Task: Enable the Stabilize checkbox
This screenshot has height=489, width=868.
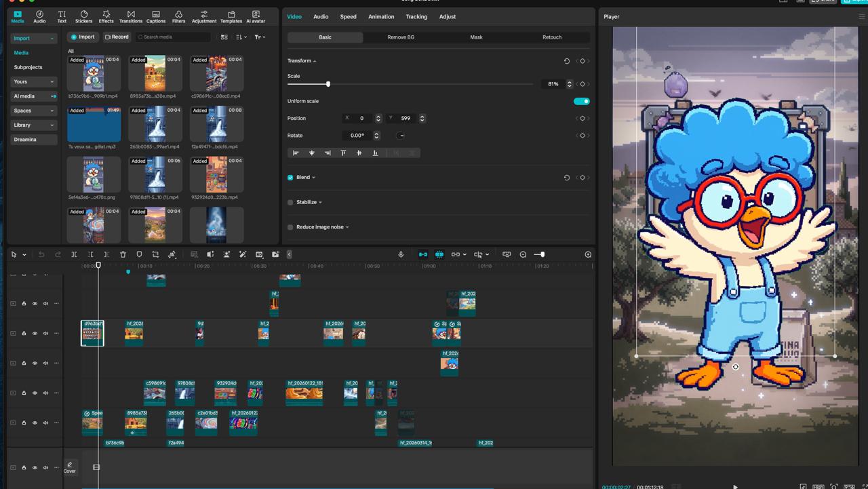Action: pos(290,202)
